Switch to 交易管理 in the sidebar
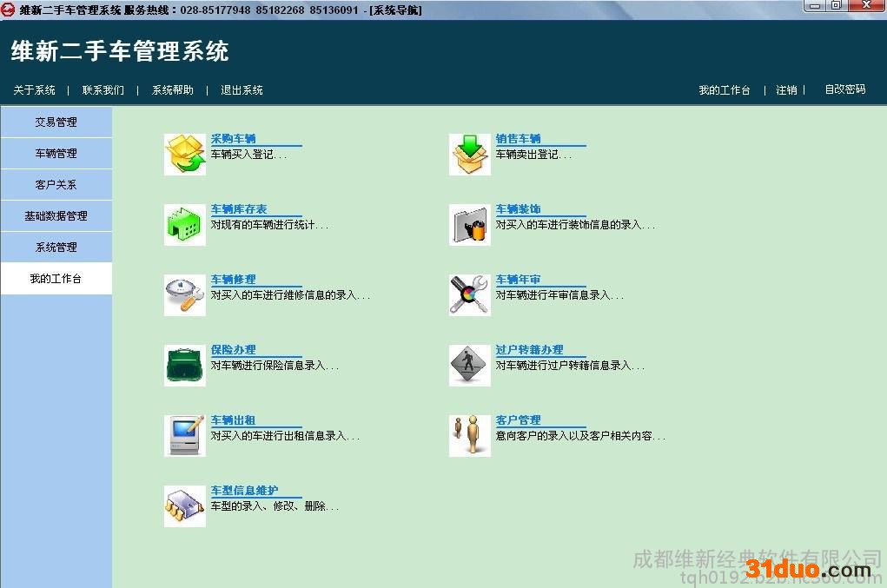The height and width of the screenshot is (588, 887). (x=56, y=122)
